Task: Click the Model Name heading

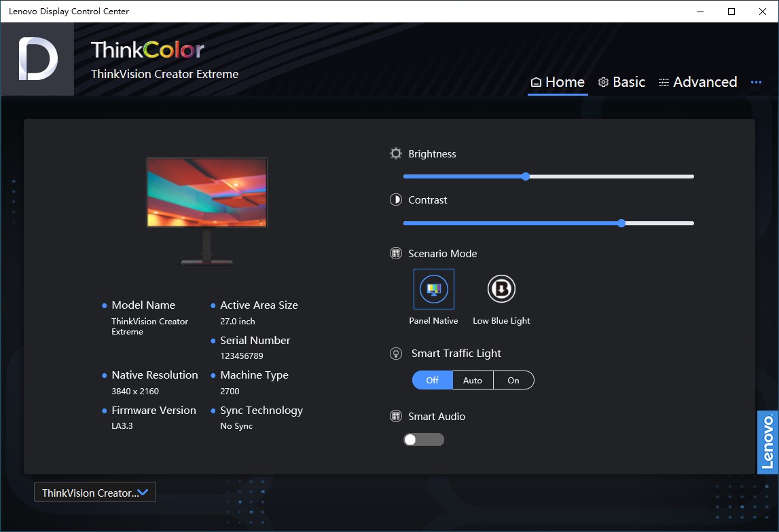Action: click(x=143, y=305)
